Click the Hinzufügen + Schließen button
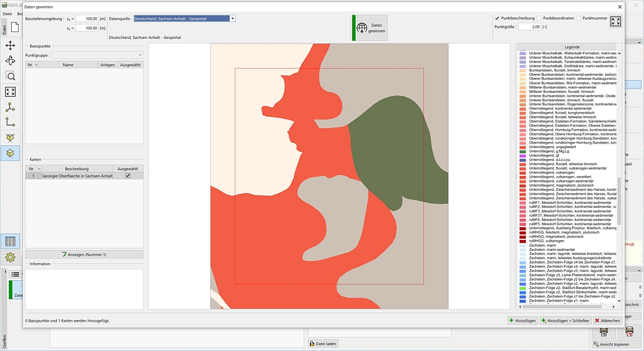This screenshot has width=644, height=351. click(565, 321)
